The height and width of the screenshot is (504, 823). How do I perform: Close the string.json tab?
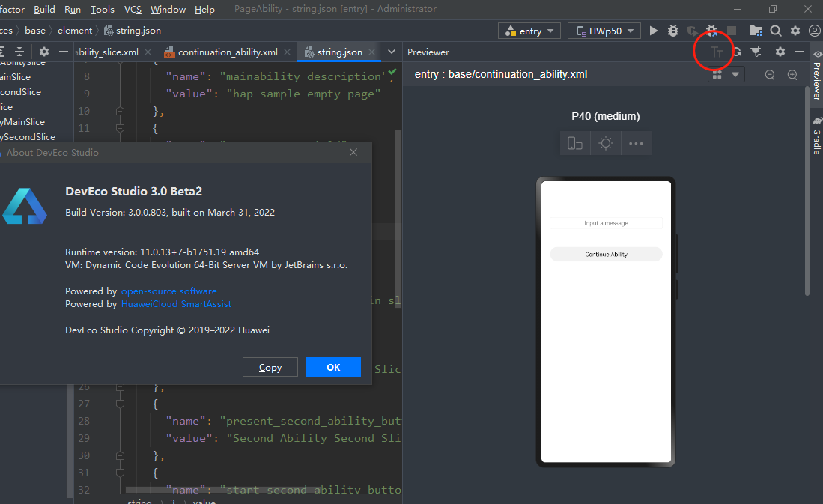tap(371, 52)
